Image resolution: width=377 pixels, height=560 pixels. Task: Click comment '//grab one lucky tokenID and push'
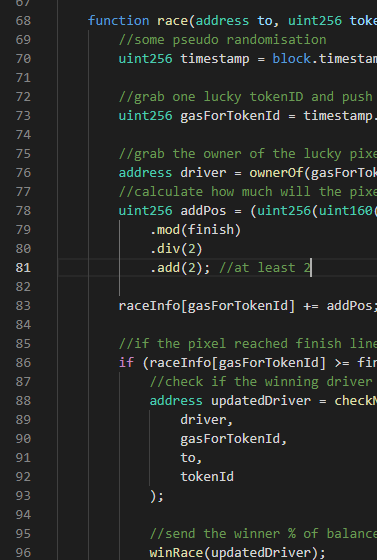click(x=246, y=97)
